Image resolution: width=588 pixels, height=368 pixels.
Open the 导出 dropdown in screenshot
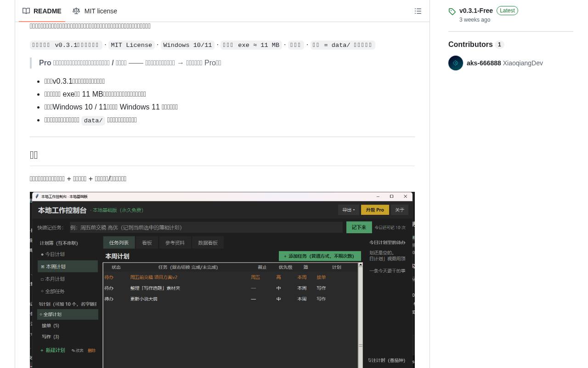click(349, 210)
